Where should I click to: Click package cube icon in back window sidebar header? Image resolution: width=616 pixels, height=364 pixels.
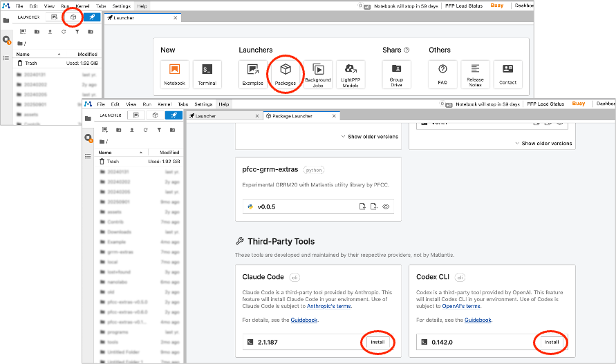pyautogui.click(x=73, y=17)
